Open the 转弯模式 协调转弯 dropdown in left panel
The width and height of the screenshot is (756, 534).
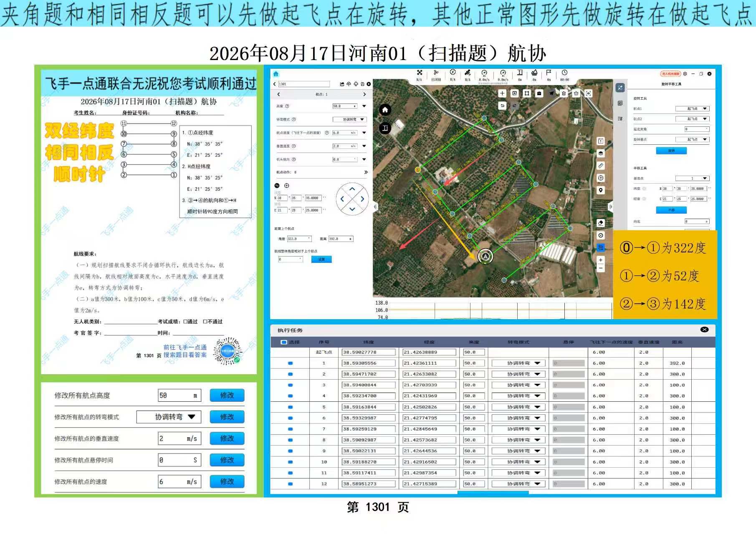coord(349,119)
